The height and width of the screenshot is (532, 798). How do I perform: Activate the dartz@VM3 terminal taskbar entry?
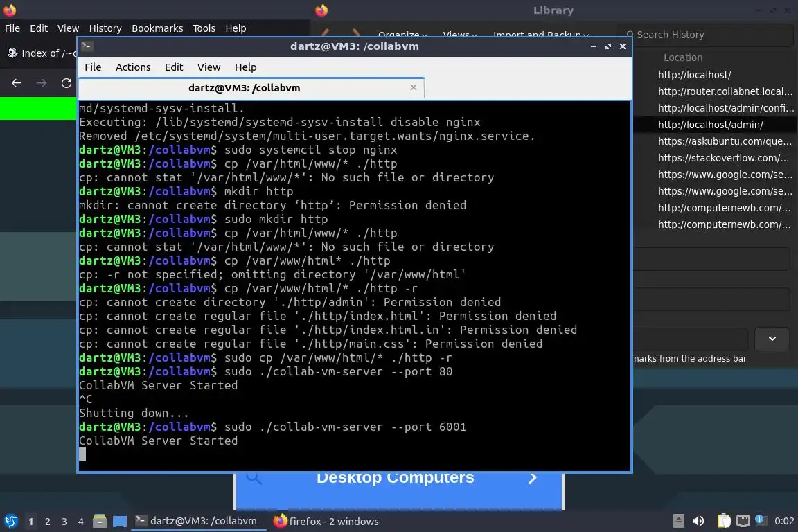(199, 521)
